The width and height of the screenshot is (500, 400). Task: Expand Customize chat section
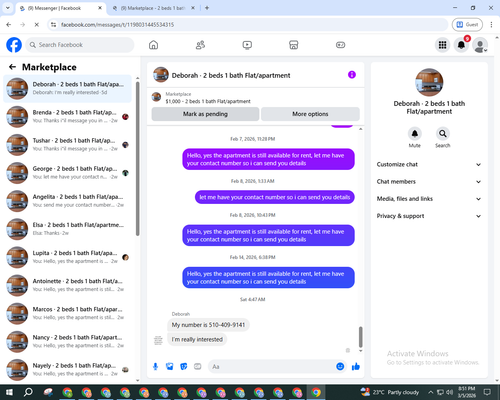429,164
